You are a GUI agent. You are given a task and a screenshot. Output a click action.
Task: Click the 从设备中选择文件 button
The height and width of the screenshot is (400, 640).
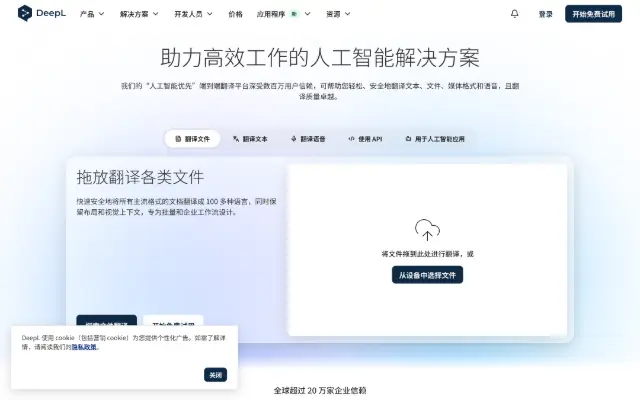(x=427, y=275)
